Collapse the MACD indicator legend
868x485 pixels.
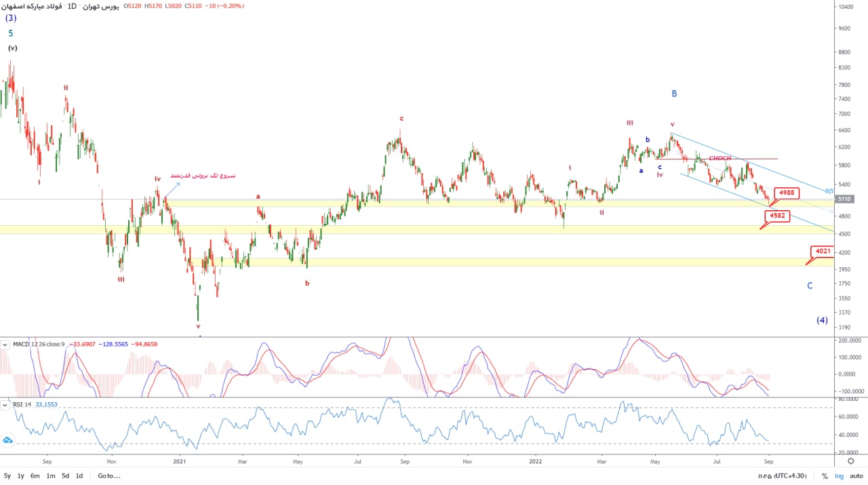click(x=6, y=345)
